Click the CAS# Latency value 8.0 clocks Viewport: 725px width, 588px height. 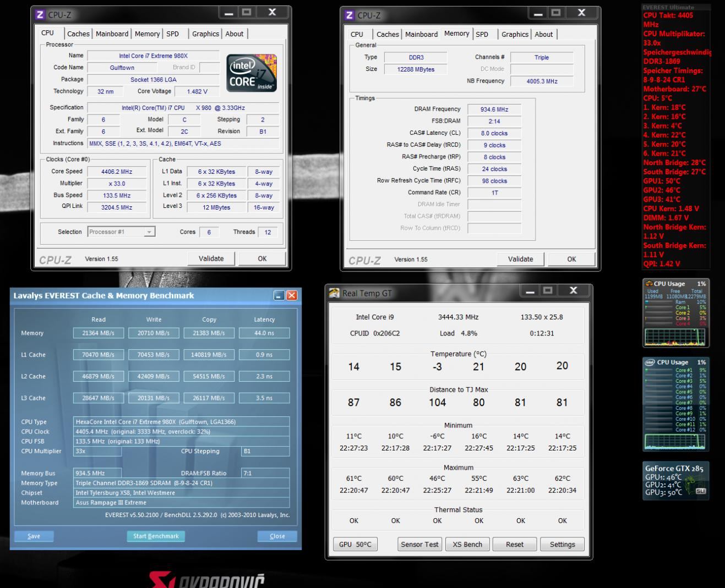[494, 133]
